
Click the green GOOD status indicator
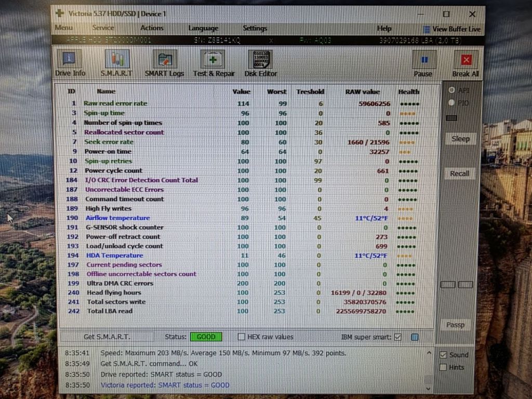[x=206, y=337]
